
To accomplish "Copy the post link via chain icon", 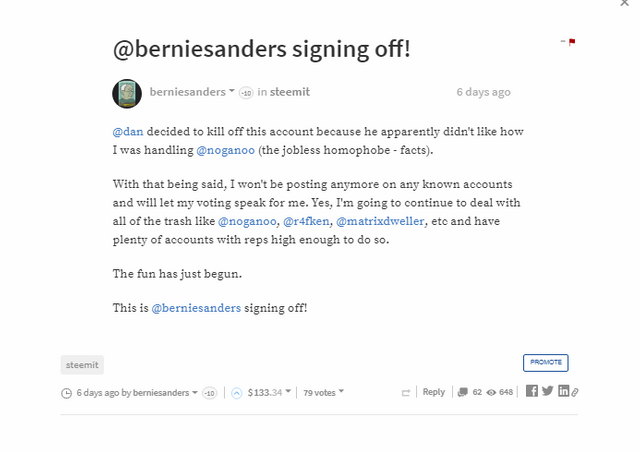I will point(575,392).
